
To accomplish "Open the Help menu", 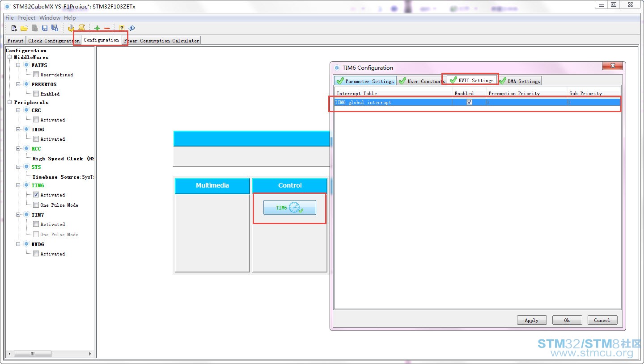I will (x=70, y=18).
